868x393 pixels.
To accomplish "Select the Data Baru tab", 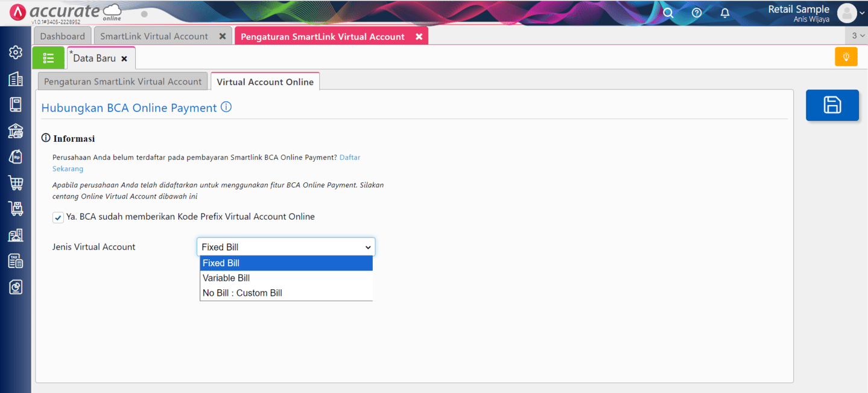I will [x=95, y=59].
